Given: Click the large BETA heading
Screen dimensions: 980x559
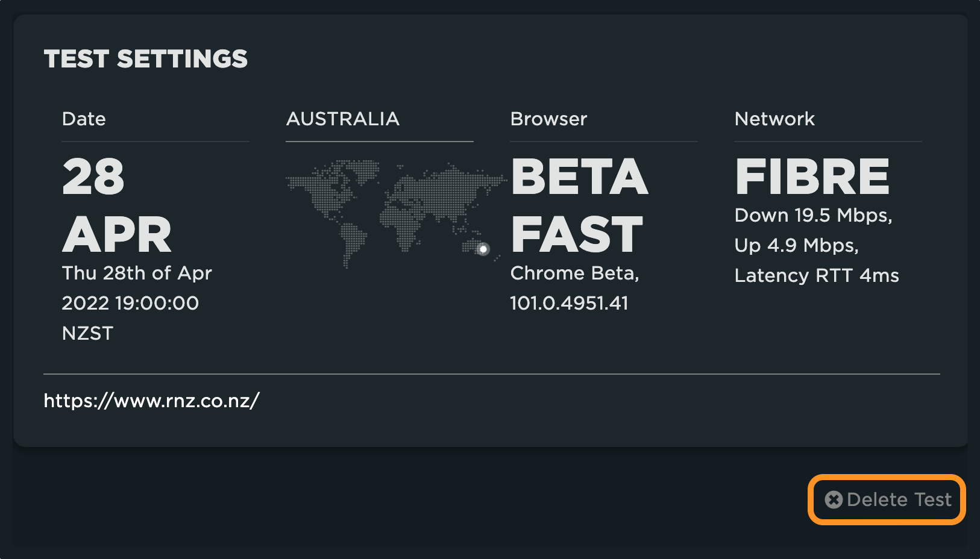Looking at the screenshot, I should [x=579, y=176].
